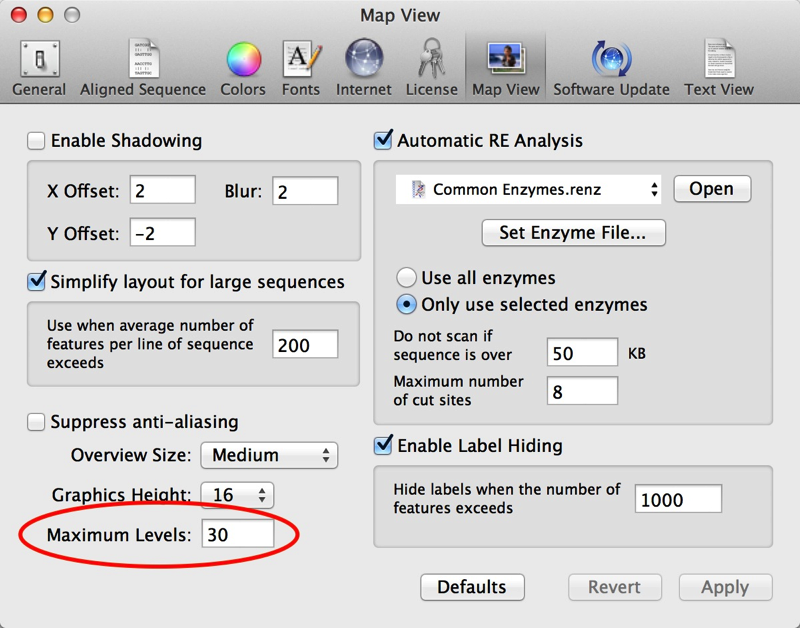Select the Use all enzymes radio button
The image size is (800, 628).
[407, 278]
